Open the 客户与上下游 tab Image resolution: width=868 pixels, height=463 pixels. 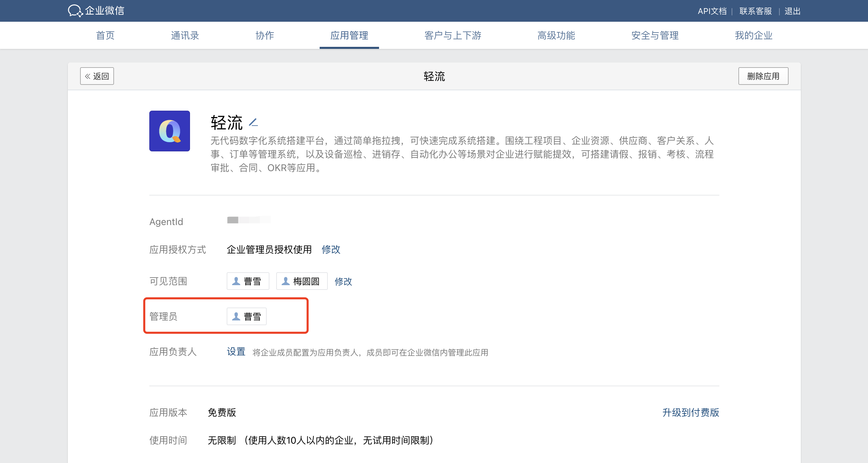click(x=453, y=35)
